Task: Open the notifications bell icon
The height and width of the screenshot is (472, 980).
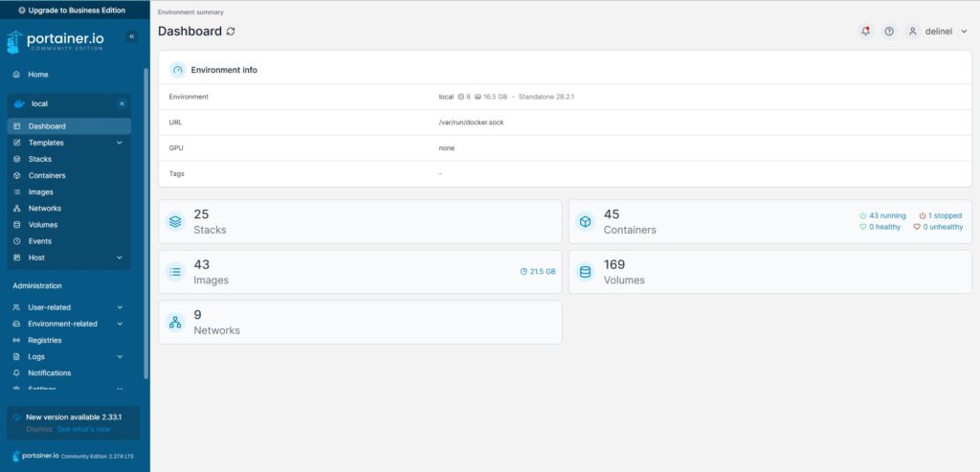Action: click(x=865, y=32)
